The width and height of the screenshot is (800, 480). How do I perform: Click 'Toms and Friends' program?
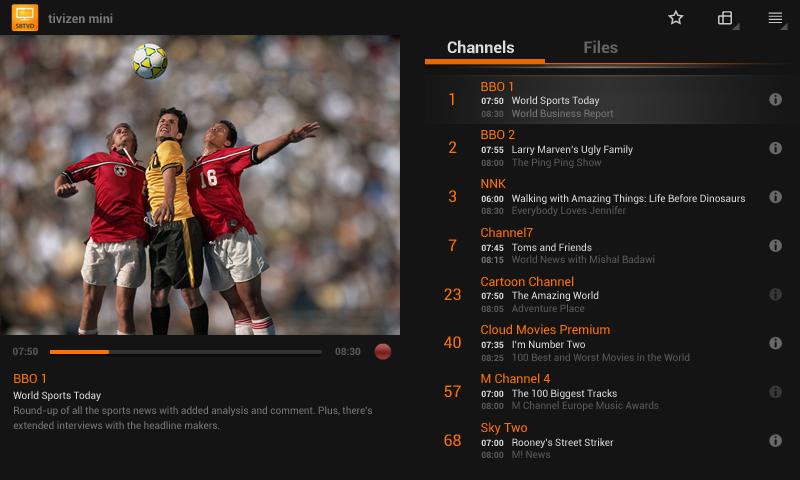click(552, 247)
